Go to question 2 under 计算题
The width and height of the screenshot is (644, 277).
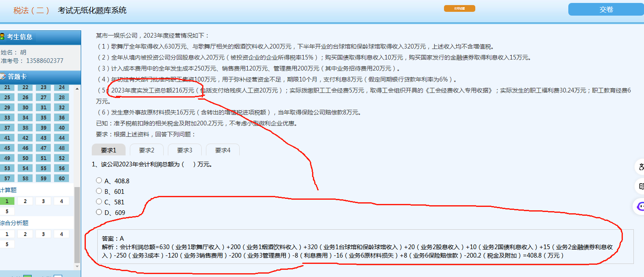25,201
